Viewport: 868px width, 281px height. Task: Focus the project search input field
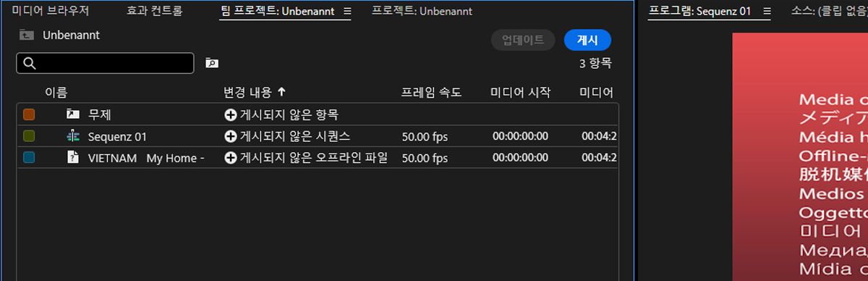[x=105, y=63]
